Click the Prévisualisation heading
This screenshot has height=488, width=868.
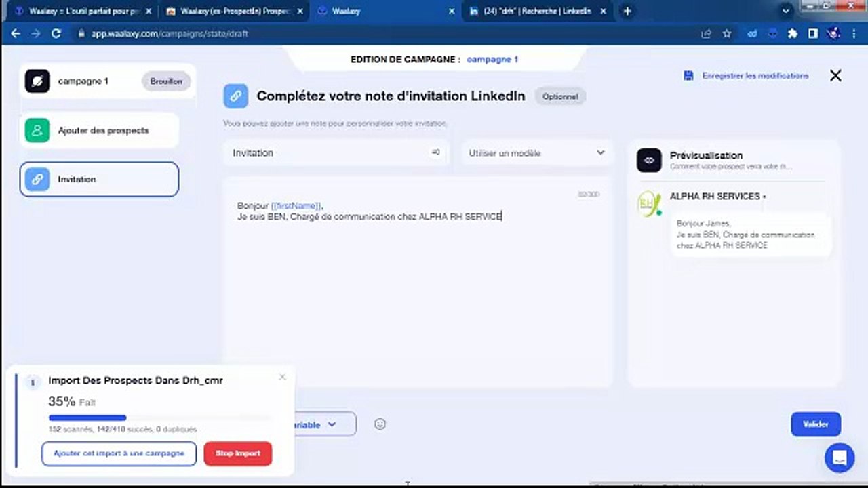[x=706, y=155]
